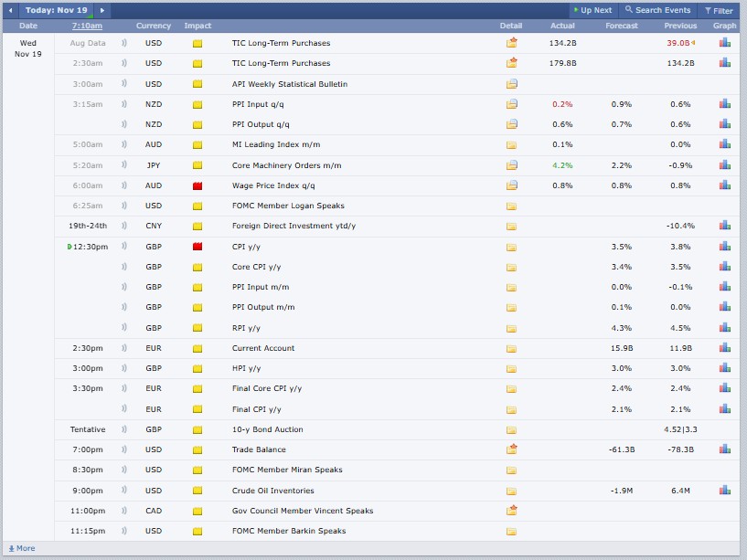
Task: Open graph icon for Trade Balance
Action: [724, 449]
